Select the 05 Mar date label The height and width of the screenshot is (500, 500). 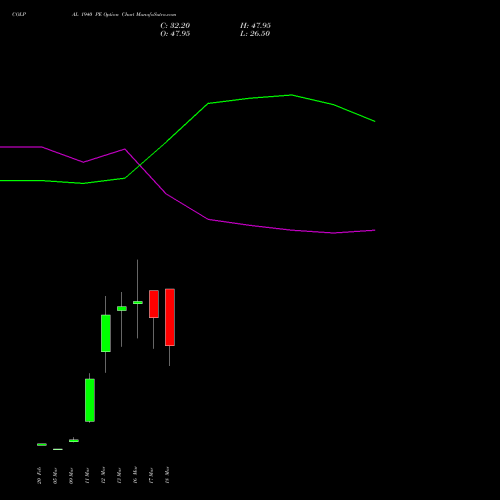(x=55, y=476)
